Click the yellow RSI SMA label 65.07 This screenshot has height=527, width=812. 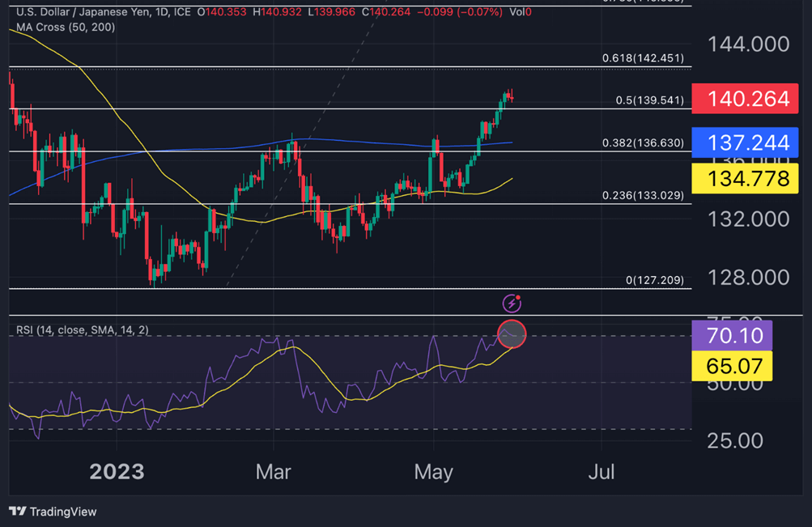732,366
